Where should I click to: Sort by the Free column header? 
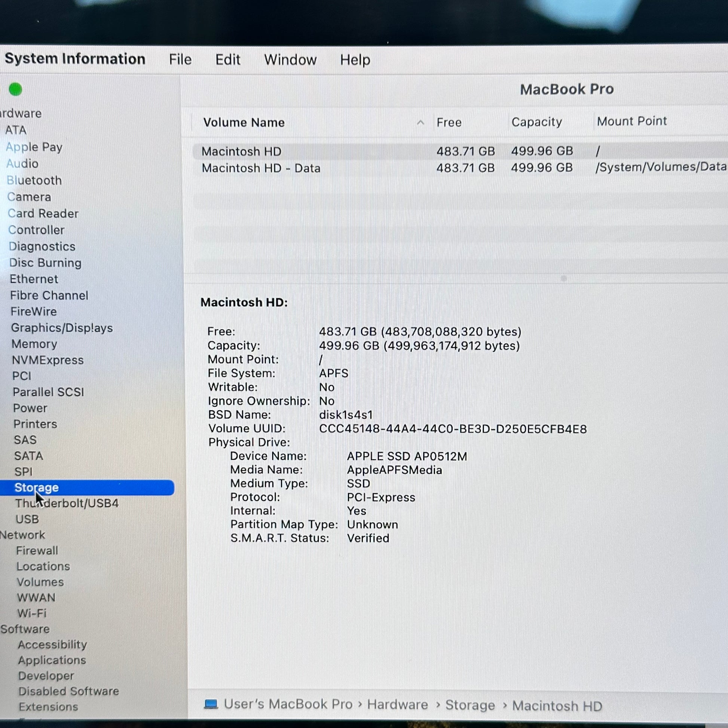click(449, 122)
